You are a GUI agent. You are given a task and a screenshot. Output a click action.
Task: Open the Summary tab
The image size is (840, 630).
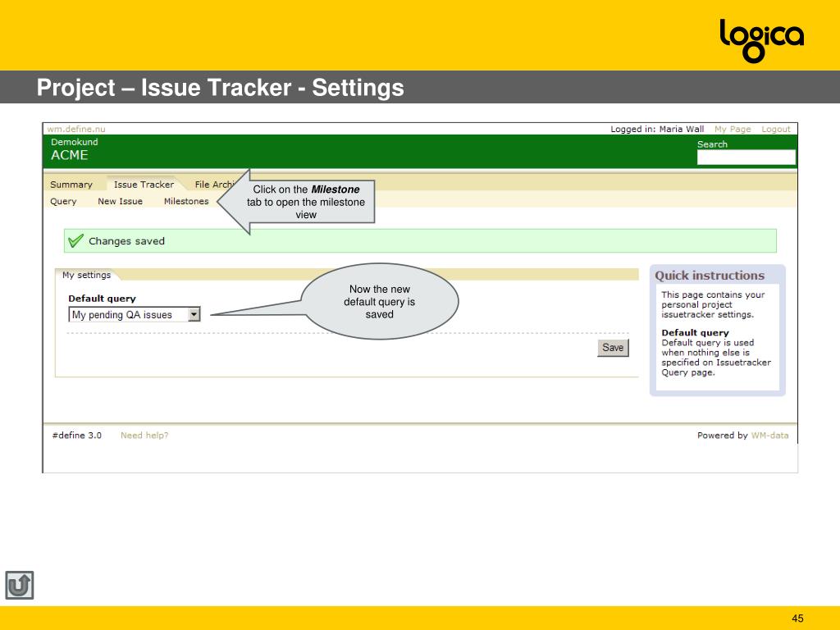pyautogui.click(x=71, y=185)
